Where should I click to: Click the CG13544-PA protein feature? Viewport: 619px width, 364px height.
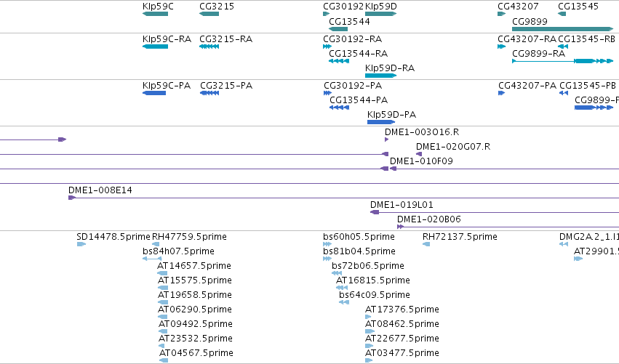(340, 108)
